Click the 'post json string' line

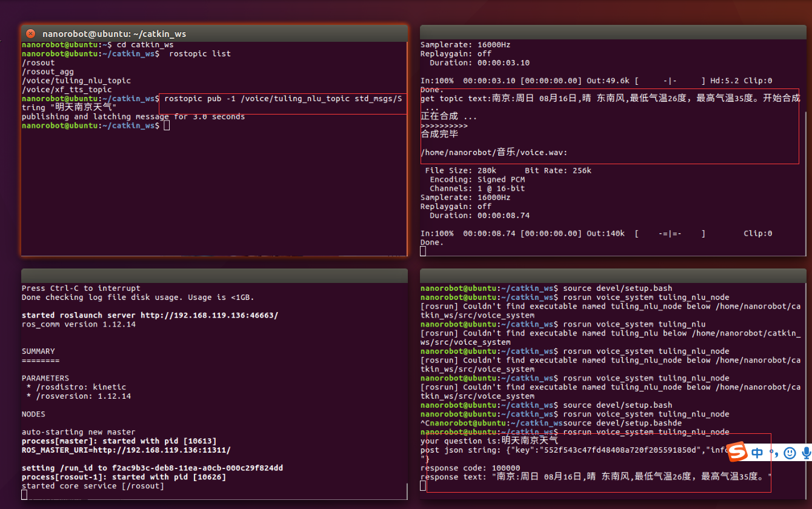point(574,450)
